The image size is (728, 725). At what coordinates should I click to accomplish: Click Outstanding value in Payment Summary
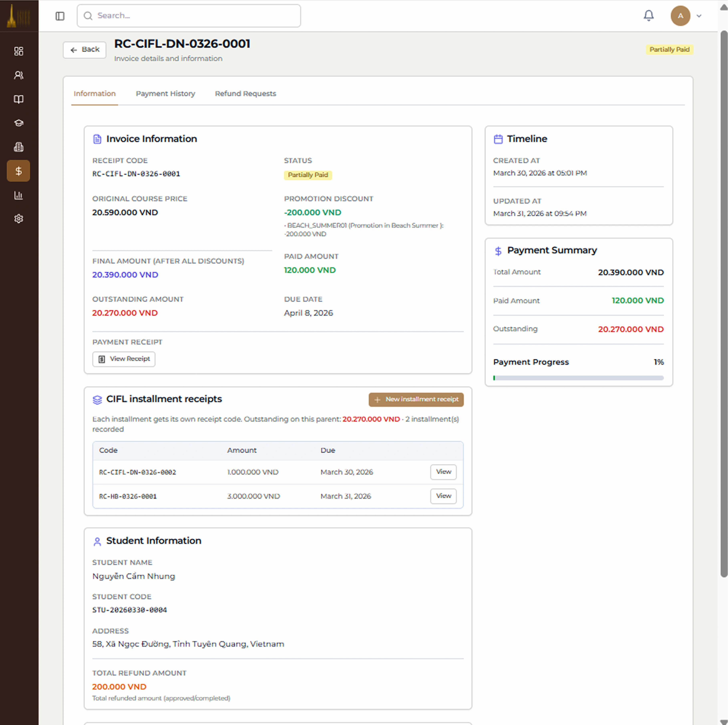631,329
